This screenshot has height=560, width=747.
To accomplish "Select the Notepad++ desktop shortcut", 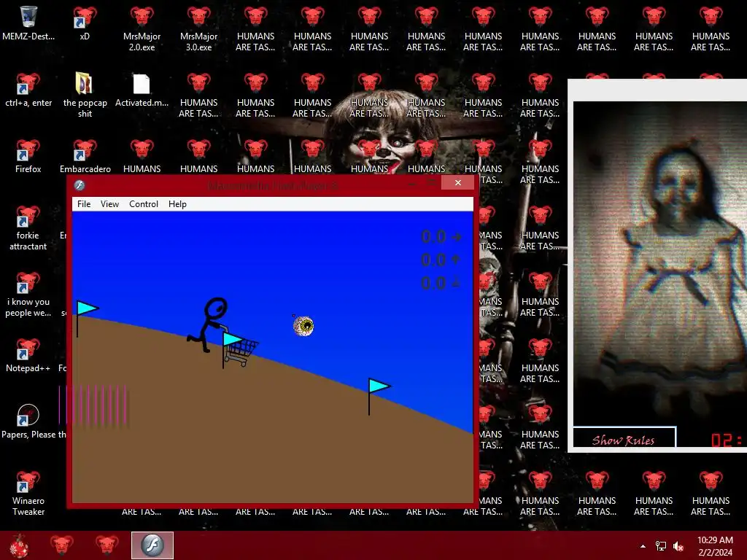I will [x=28, y=356].
